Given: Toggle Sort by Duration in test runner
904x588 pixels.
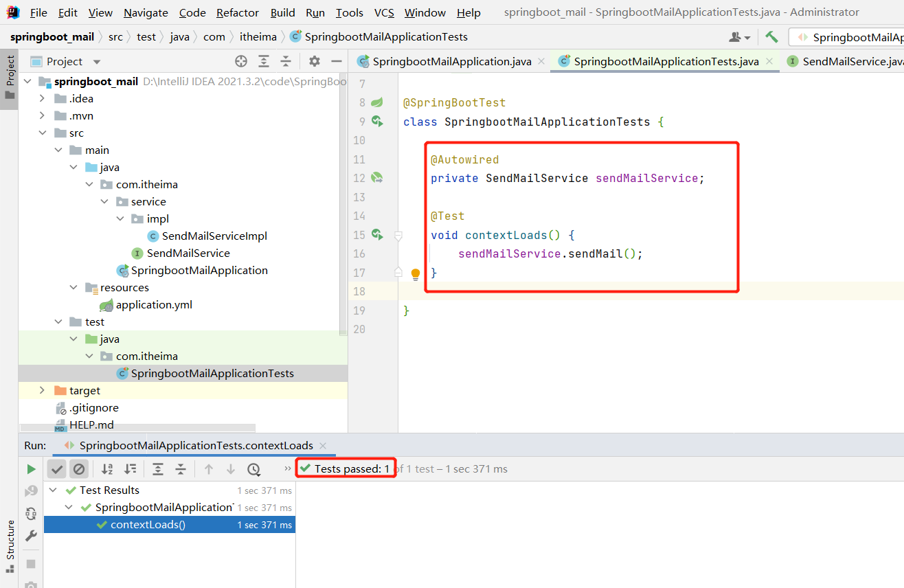Looking at the screenshot, I should (x=130, y=469).
